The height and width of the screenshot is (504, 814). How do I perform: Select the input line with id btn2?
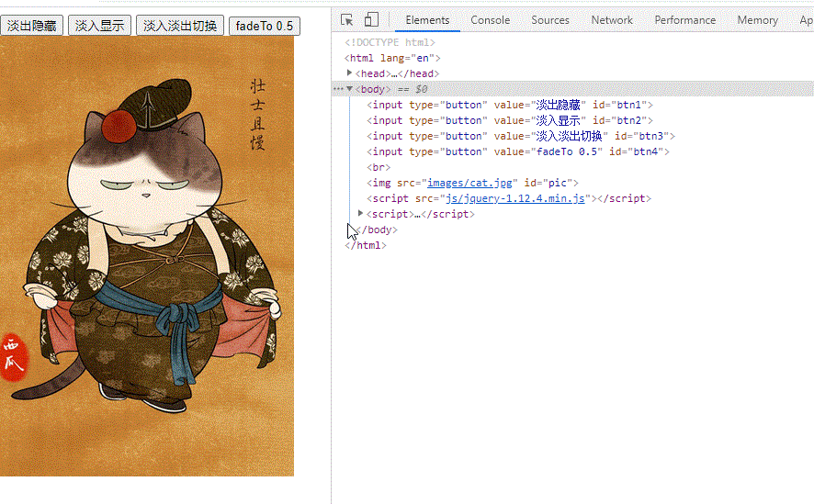(x=510, y=120)
